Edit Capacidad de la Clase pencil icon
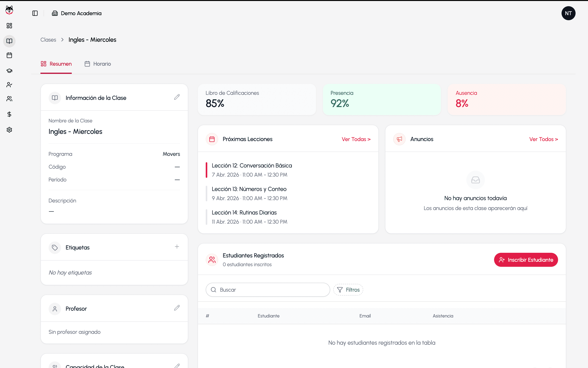Image resolution: width=588 pixels, height=368 pixels. [177, 366]
